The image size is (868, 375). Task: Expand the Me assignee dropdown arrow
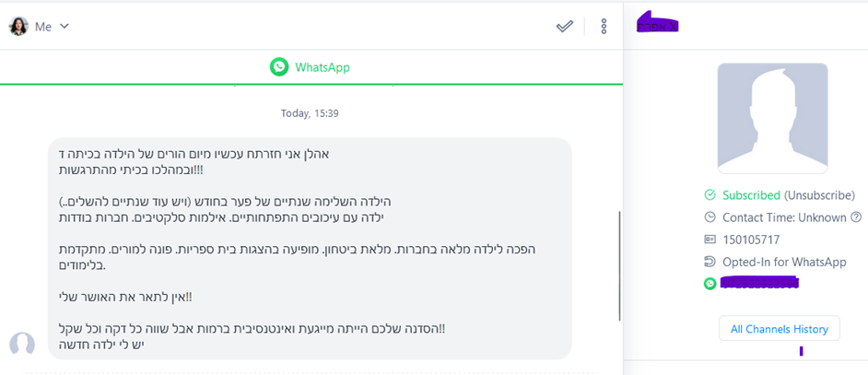click(x=65, y=27)
